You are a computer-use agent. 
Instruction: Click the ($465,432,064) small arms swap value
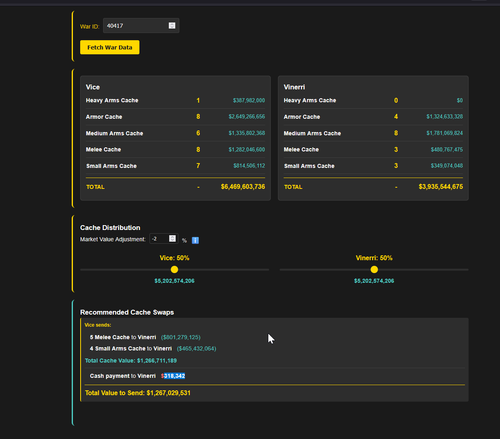[196, 349]
